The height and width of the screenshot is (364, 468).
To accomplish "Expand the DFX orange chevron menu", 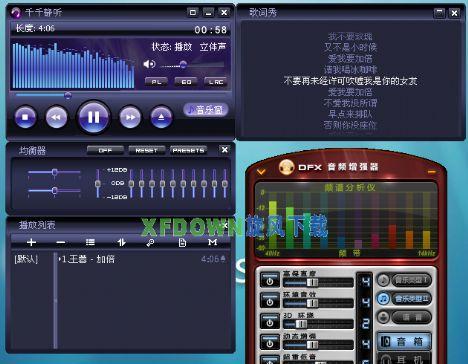I will point(261,172).
